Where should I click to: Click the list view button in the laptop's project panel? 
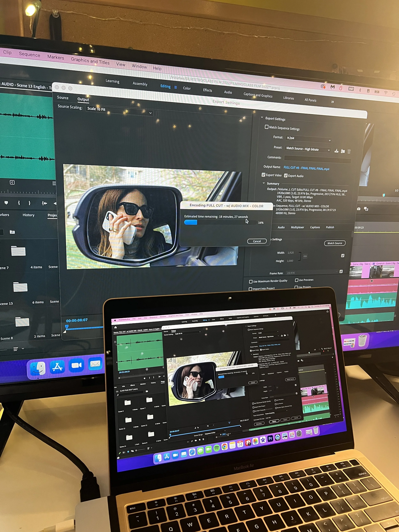pos(124,452)
